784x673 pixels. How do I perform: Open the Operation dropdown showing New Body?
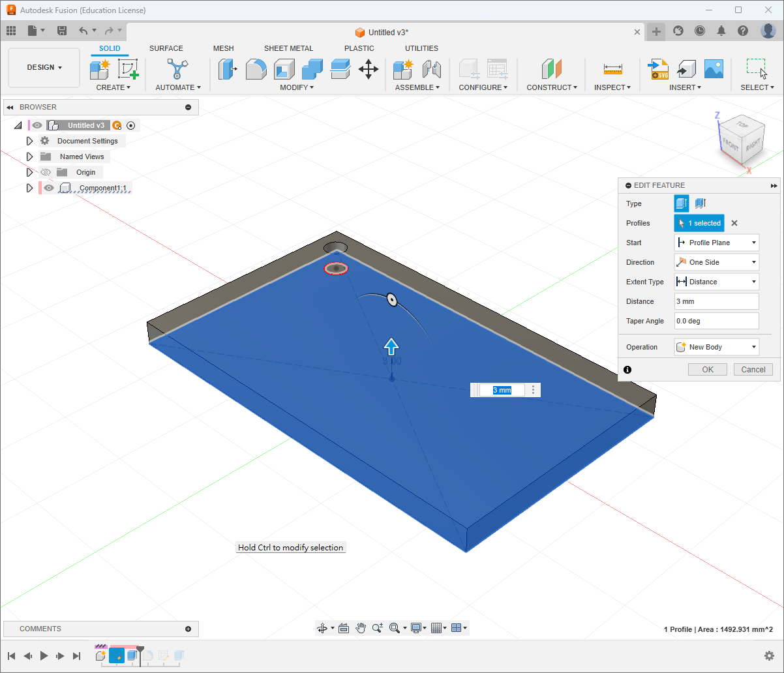pos(716,347)
